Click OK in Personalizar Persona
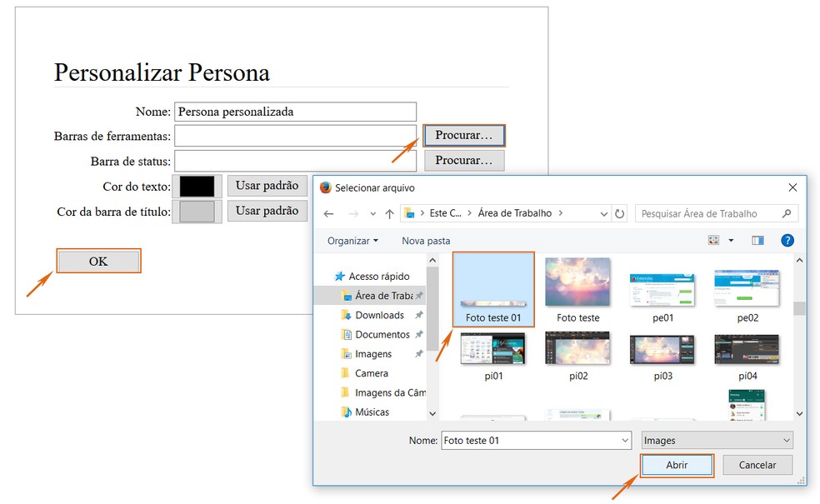 click(98, 261)
